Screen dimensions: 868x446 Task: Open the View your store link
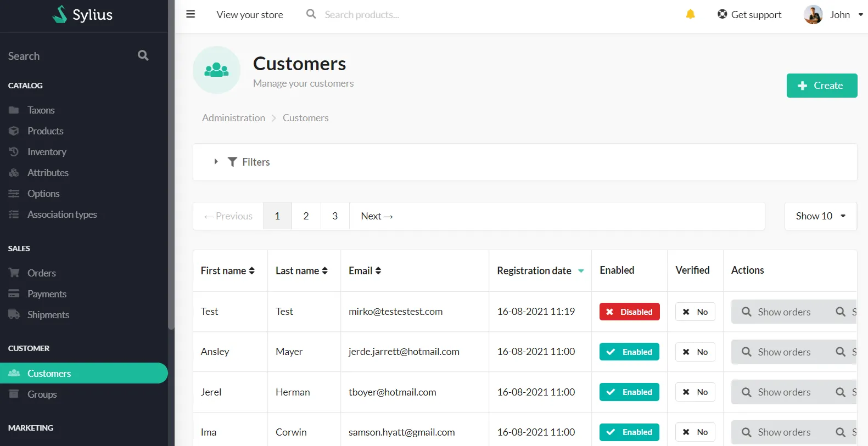(250, 15)
